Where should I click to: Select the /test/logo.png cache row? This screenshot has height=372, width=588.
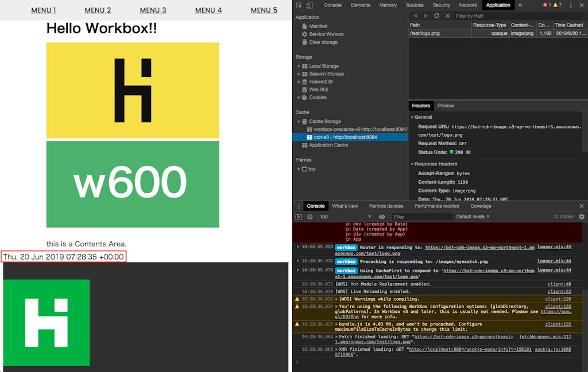click(x=498, y=33)
